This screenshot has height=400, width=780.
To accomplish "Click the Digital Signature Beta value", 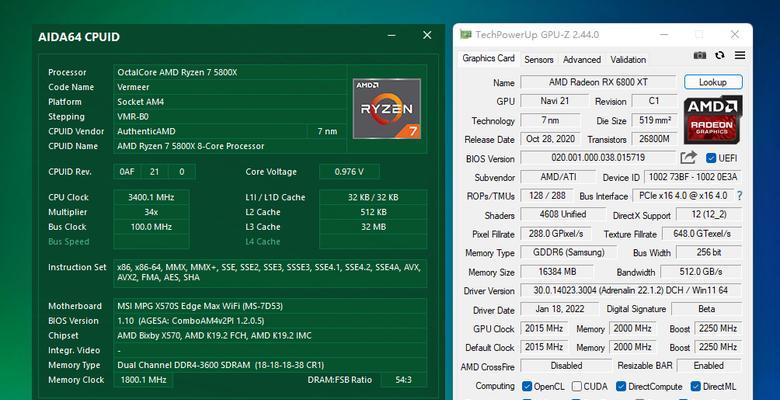I will (706, 309).
